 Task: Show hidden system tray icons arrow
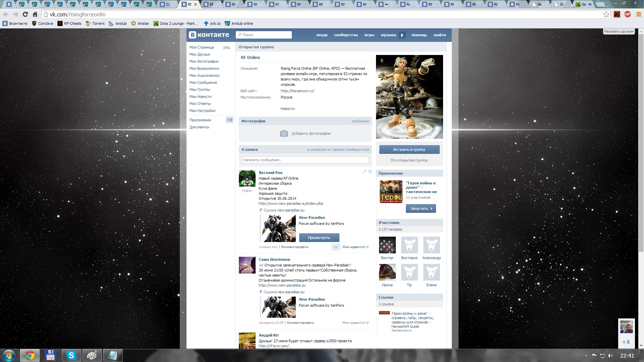click(586, 356)
